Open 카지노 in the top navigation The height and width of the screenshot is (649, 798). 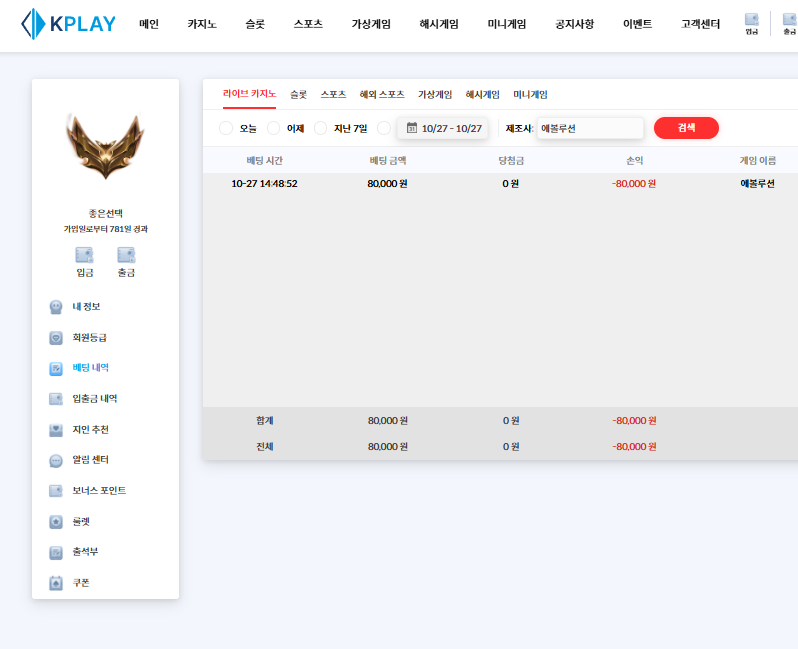[x=201, y=24]
